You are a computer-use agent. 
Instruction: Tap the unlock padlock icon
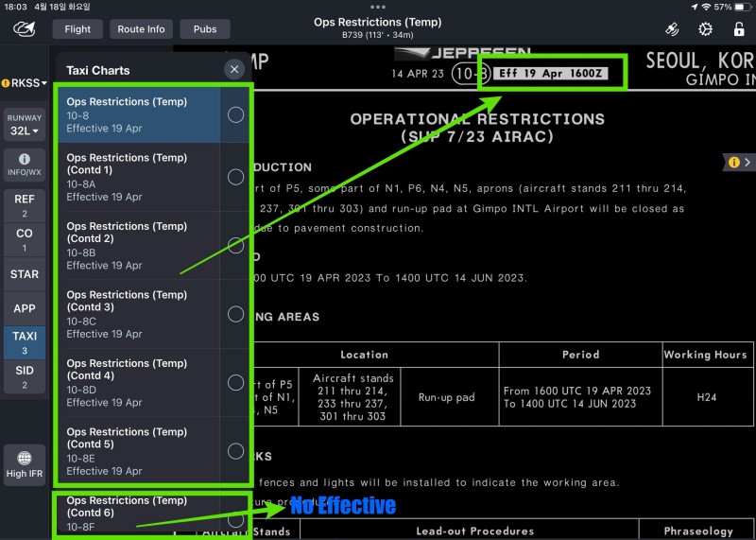coord(738,29)
